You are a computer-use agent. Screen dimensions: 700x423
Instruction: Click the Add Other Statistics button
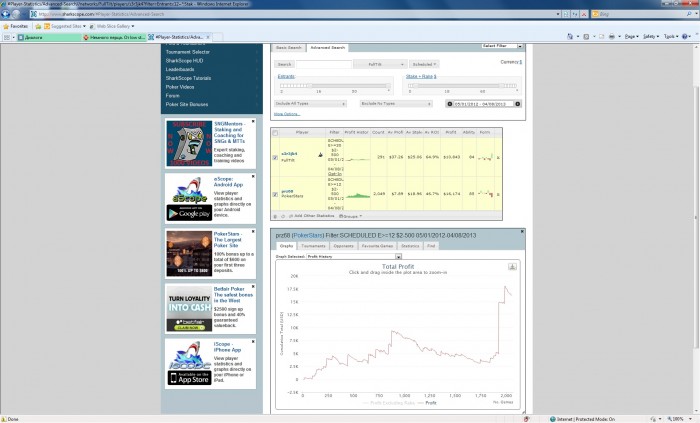pos(312,216)
